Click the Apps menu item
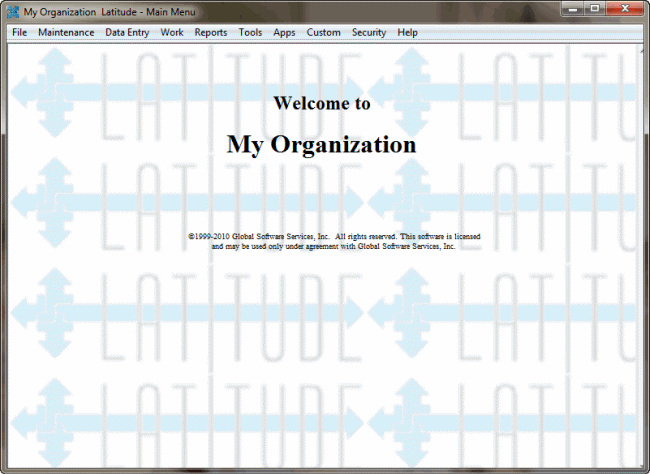This screenshot has height=474, width=650. (x=284, y=32)
